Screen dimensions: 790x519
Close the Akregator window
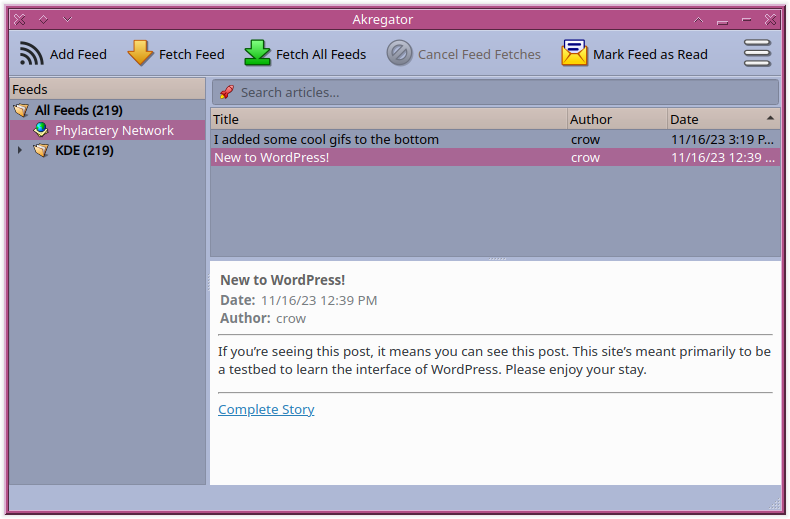click(x=770, y=20)
